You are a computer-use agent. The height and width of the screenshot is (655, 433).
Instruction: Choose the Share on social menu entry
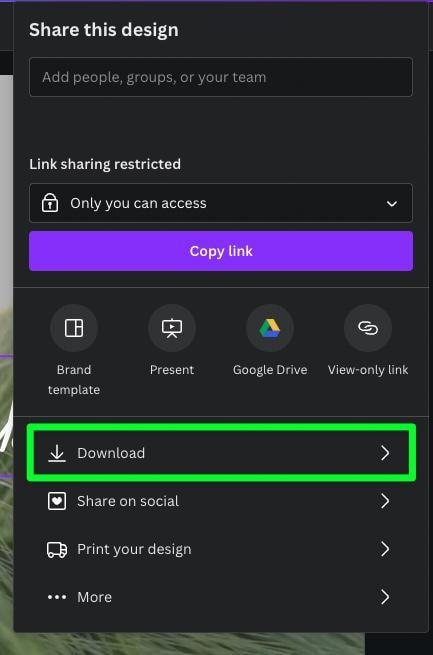[x=221, y=501]
